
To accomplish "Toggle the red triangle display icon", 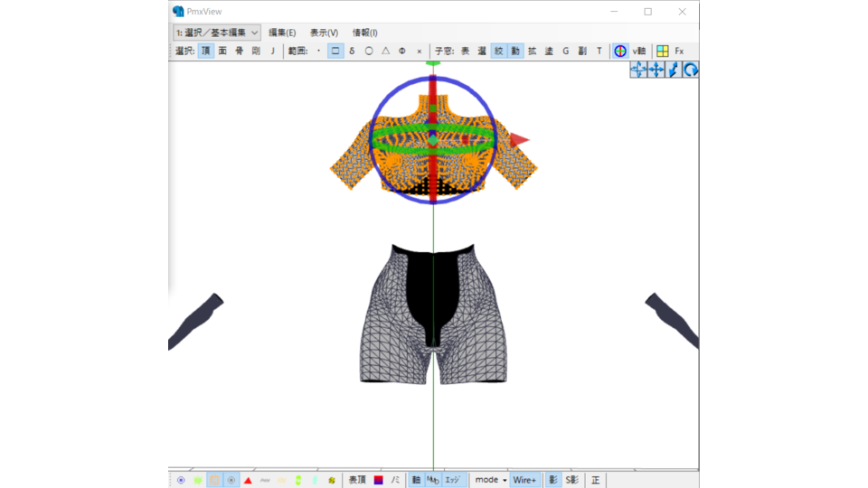I will [248, 480].
